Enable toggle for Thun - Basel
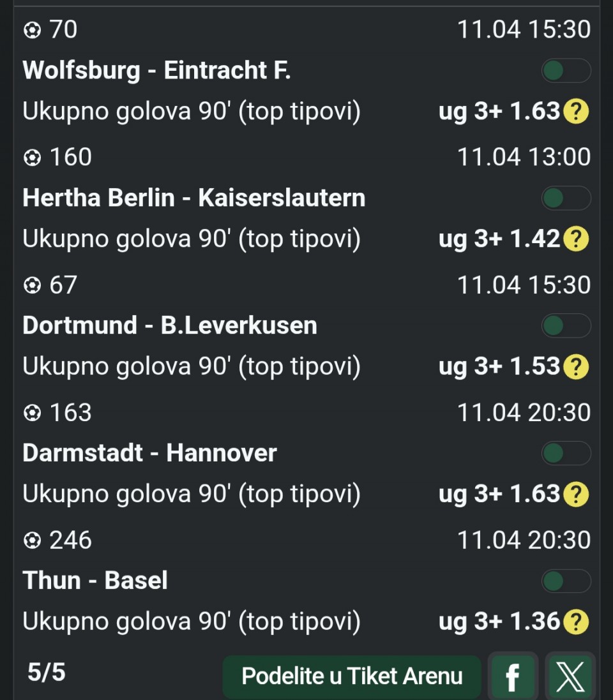This screenshot has width=613, height=700. click(566, 581)
